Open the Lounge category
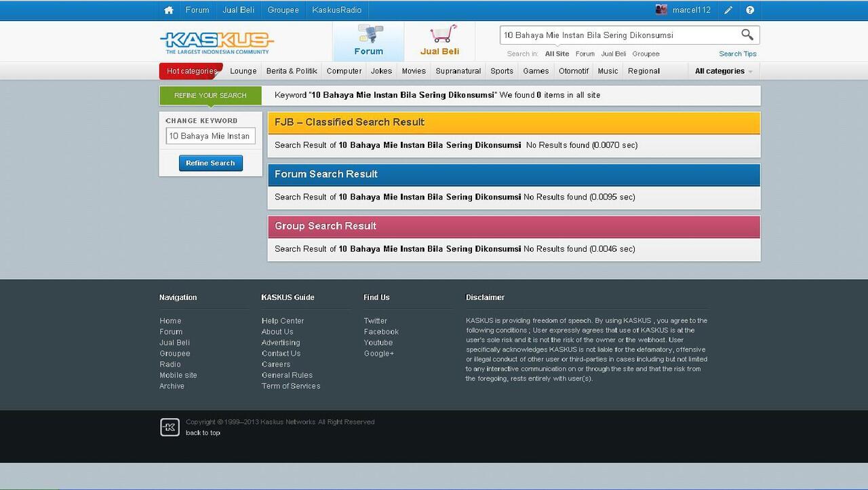 pos(243,71)
